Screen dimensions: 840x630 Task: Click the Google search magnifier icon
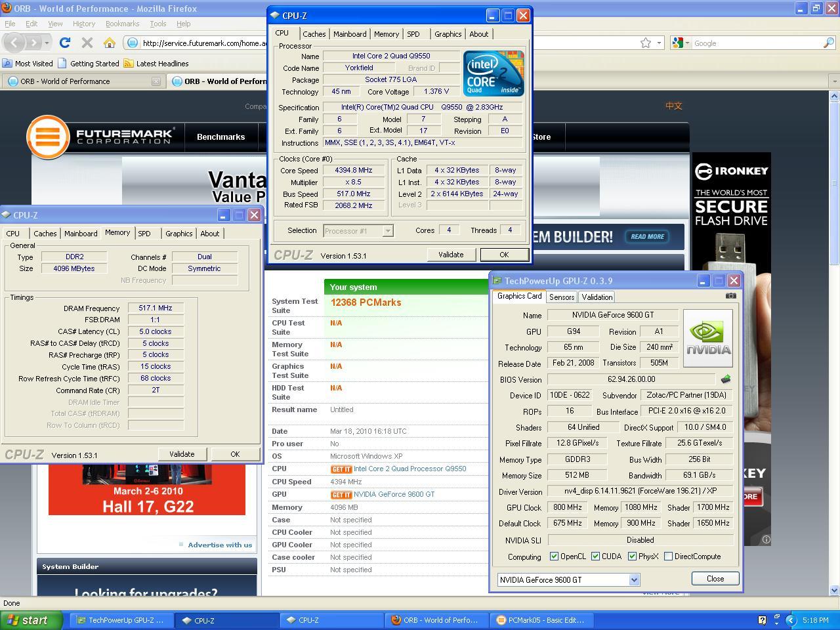pos(828,43)
